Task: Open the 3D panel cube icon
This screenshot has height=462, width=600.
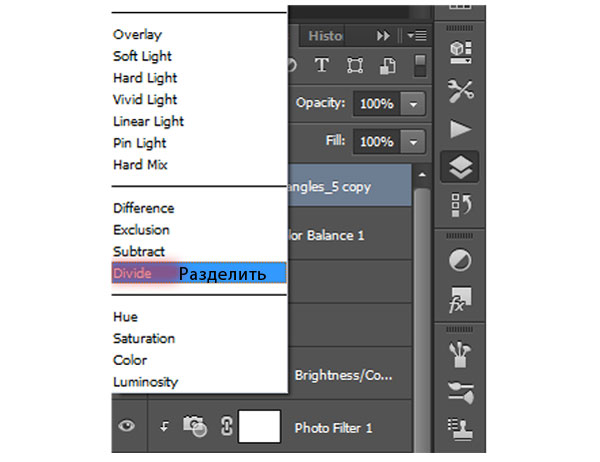Action: [x=460, y=50]
